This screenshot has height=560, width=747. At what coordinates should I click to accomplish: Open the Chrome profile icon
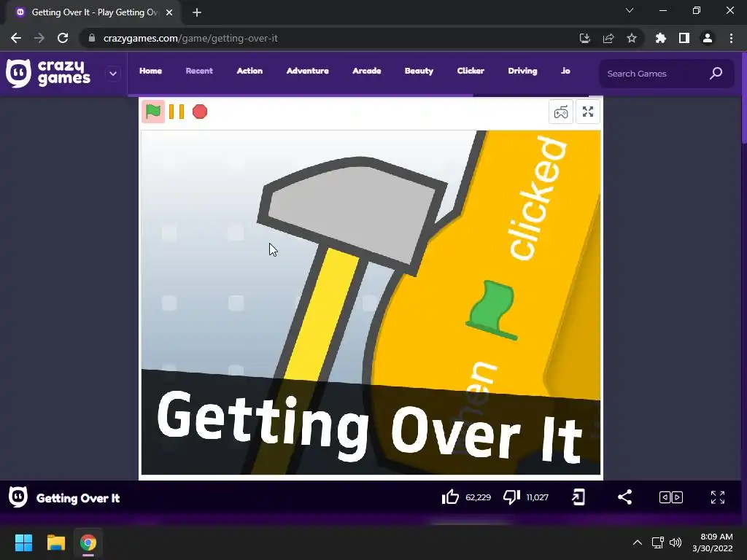tap(708, 38)
